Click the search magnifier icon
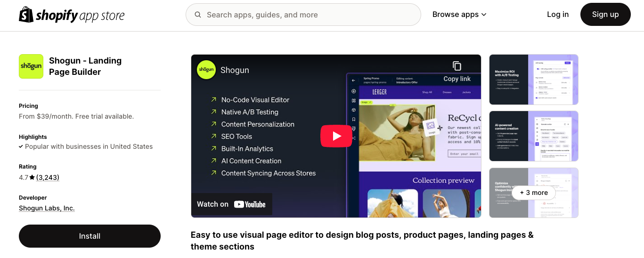This screenshot has height=258, width=644. (198, 15)
